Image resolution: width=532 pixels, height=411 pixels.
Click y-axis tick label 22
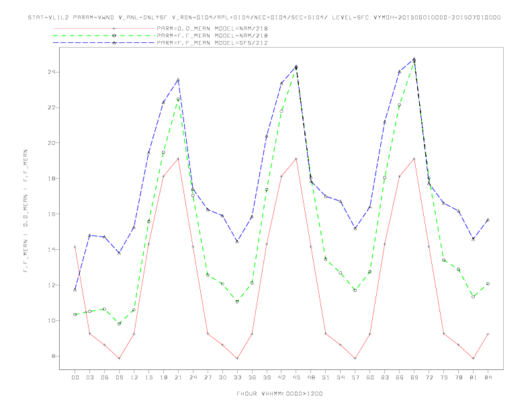click(52, 107)
